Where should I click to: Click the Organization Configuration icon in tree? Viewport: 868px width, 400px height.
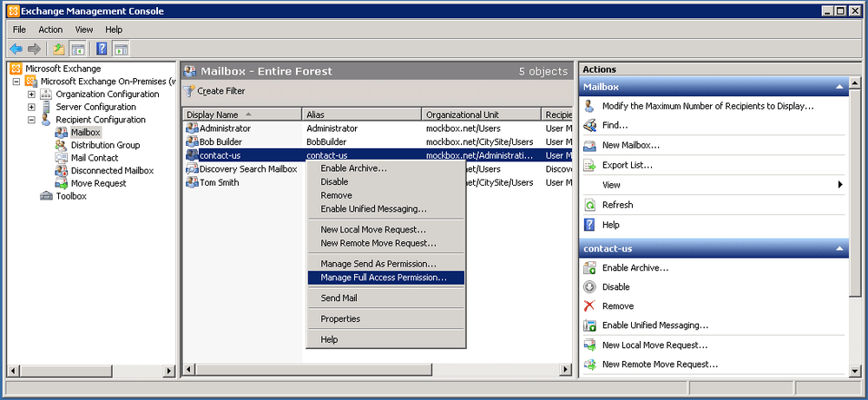pyautogui.click(x=47, y=94)
